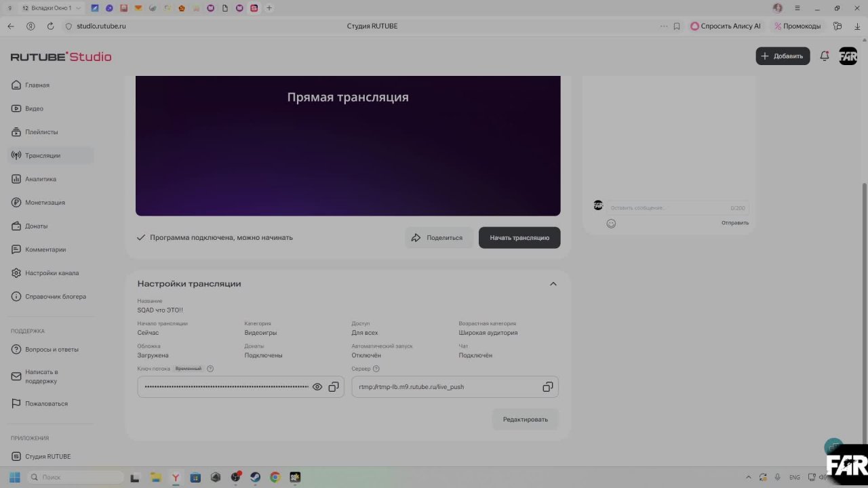Open the browser profile avatar
The height and width of the screenshot is (488, 868).
pos(778,8)
